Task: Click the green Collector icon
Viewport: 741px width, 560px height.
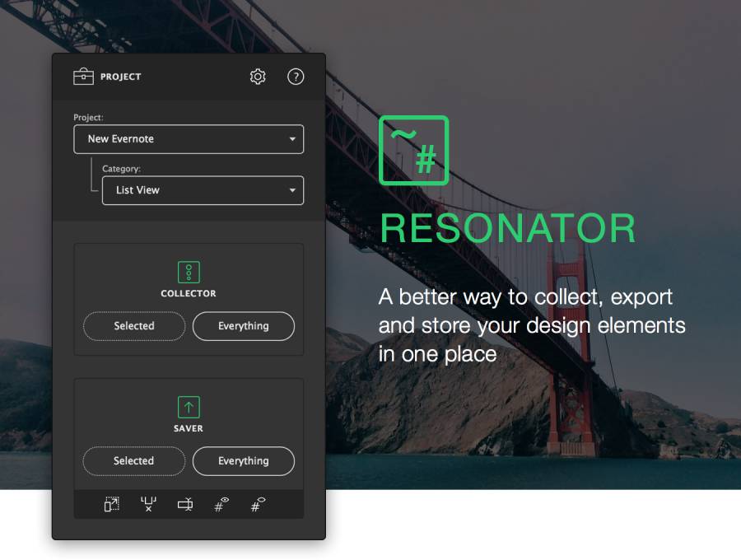Action: [189, 272]
